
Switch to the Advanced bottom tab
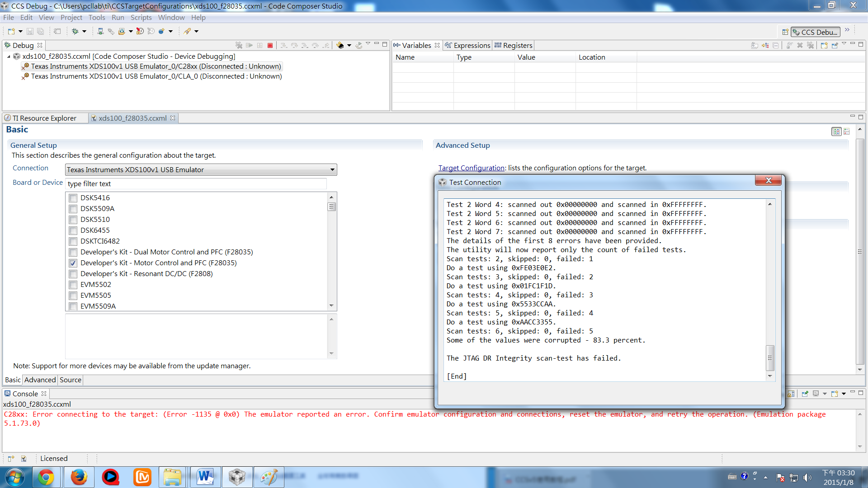click(x=40, y=380)
